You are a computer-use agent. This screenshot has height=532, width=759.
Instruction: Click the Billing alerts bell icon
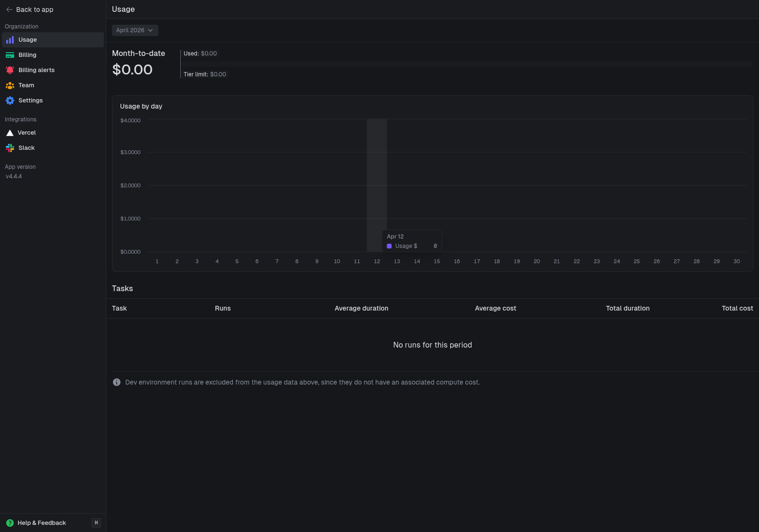[10, 70]
